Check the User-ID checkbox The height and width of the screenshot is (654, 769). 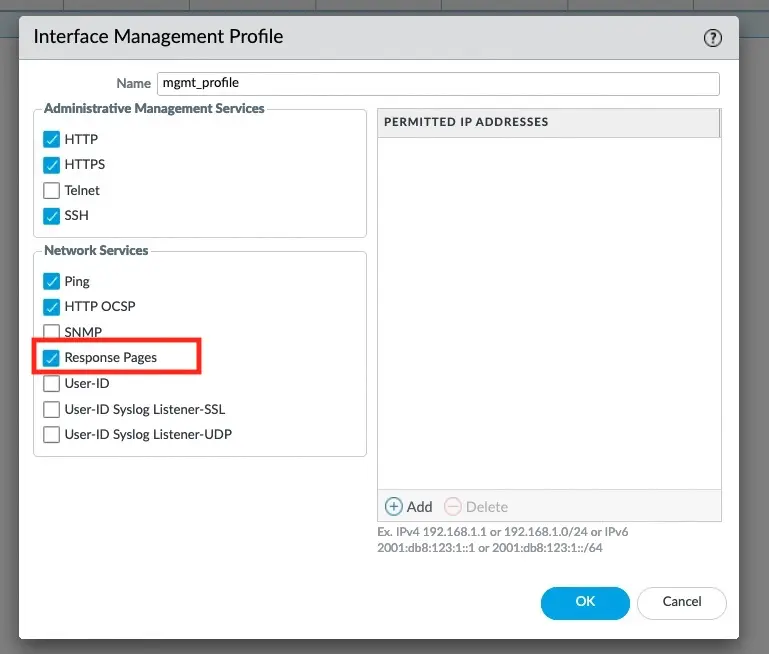tap(52, 383)
